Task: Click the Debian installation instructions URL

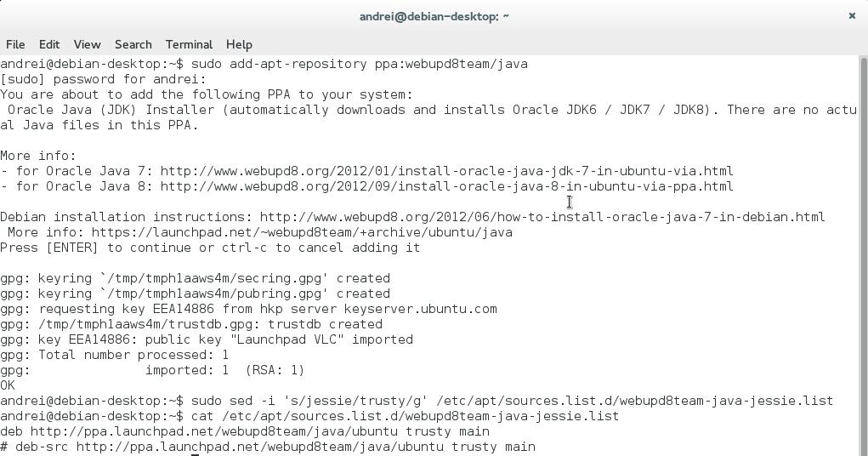Action: [x=542, y=217]
